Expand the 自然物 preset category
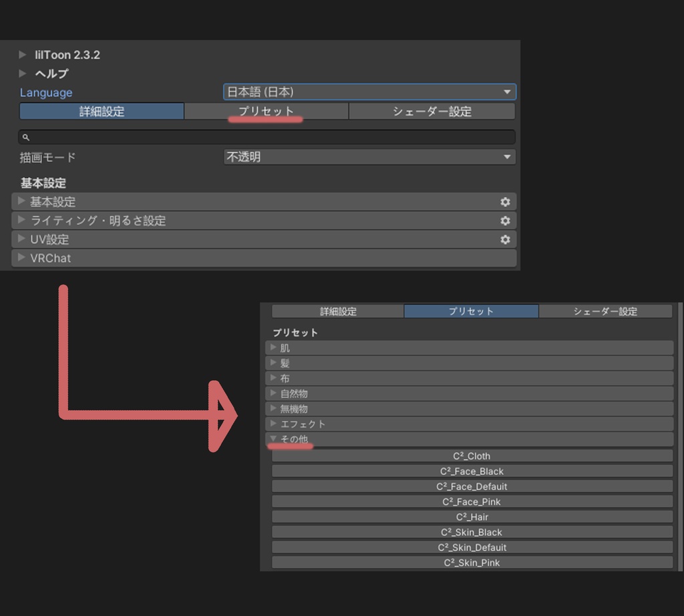 [470, 394]
